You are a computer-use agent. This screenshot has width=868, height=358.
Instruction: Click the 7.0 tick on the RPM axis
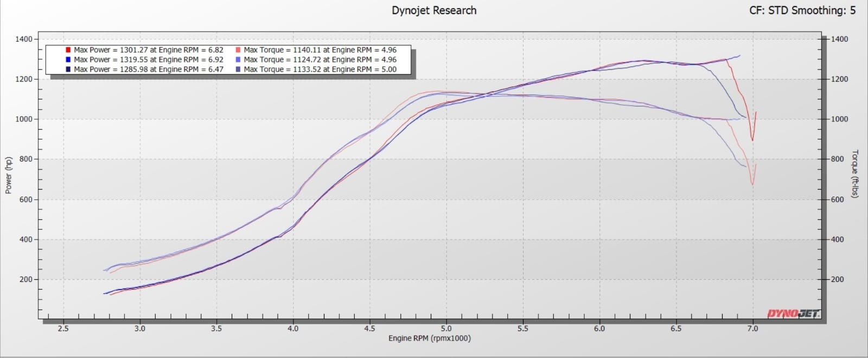tap(752, 329)
